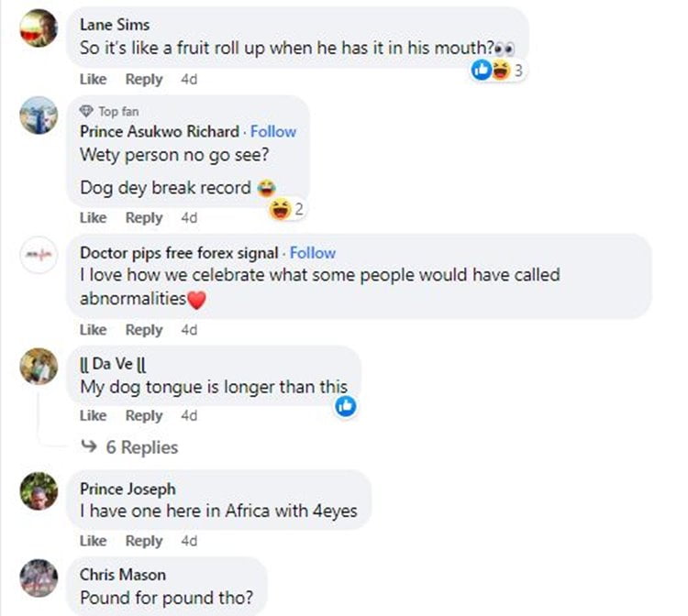Screen dimensions: 688x616
Task: Reply to Prince Asukwo Richard's comment
Action: [x=144, y=218]
